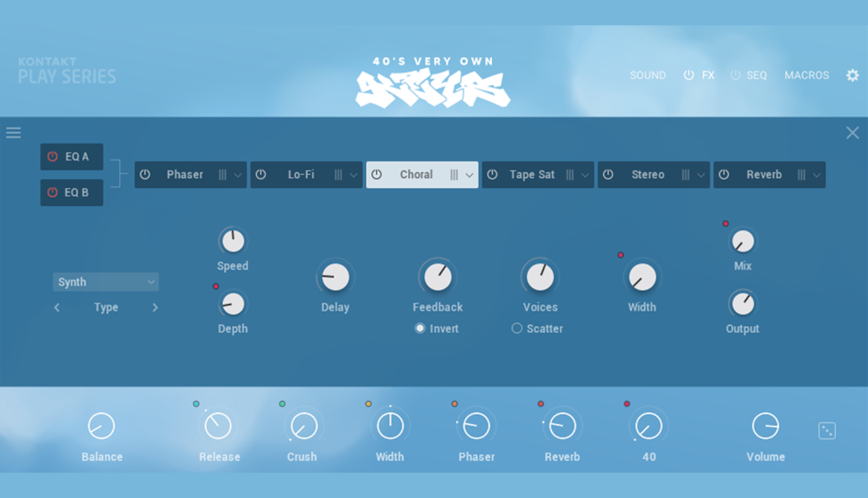868x498 pixels.
Task: Click the green dot above Crush macro
Action: coord(282,404)
